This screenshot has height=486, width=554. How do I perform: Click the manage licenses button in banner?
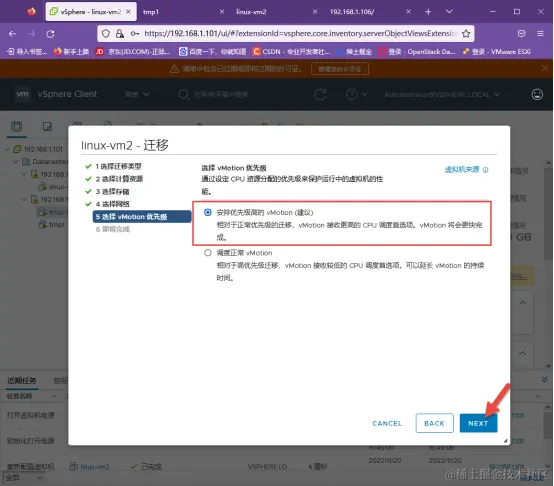coord(340,69)
